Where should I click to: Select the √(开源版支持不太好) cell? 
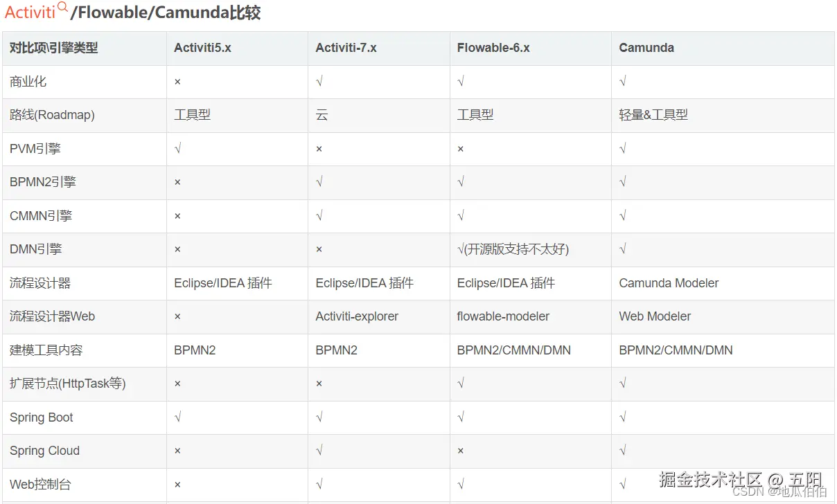pos(513,249)
